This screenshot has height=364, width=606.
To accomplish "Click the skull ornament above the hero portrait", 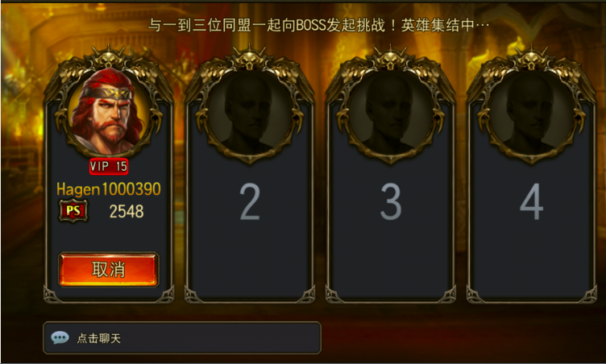I will click(x=109, y=59).
